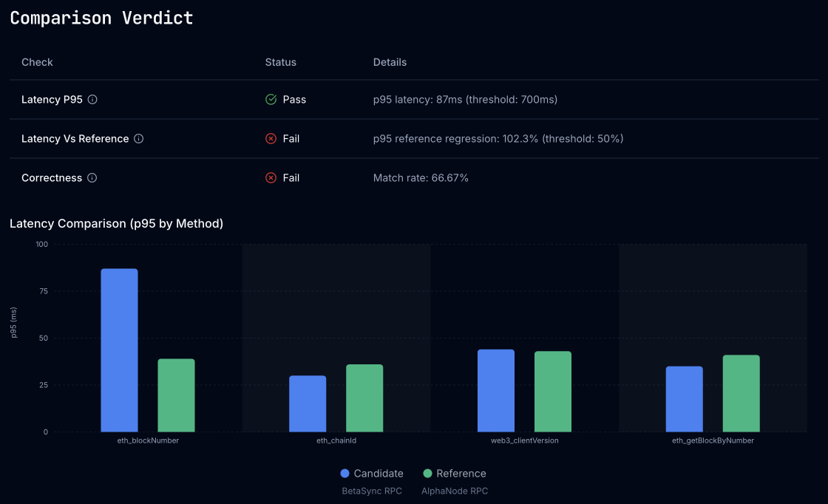The width and height of the screenshot is (828, 504).
Task: Click the Fail text in the Latency Vs Reference row
Action: (x=291, y=139)
